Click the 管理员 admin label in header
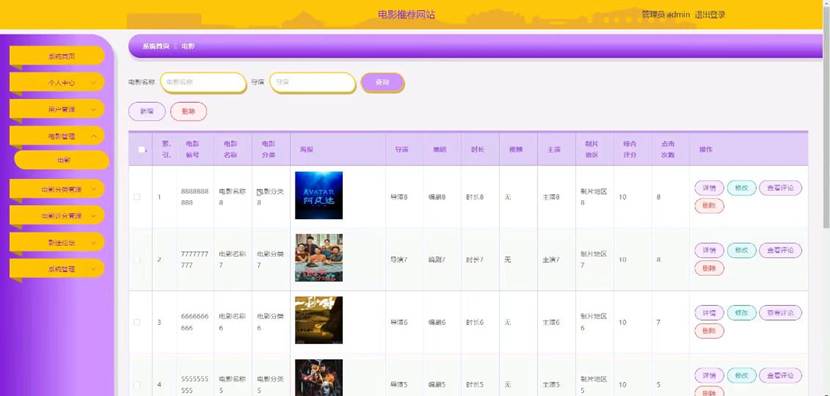Image resolution: width=830 pixels, height=396 pixels. pos(665,15)
